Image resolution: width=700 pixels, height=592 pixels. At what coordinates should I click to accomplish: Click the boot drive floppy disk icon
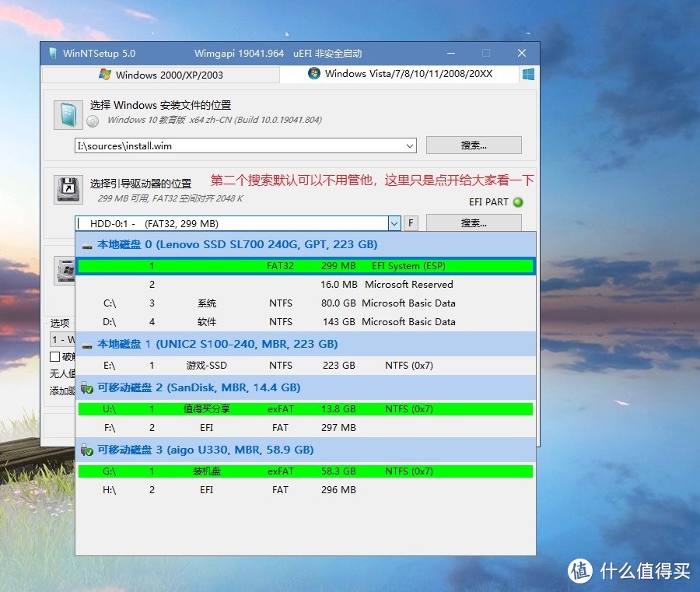(x=68, y=189)
